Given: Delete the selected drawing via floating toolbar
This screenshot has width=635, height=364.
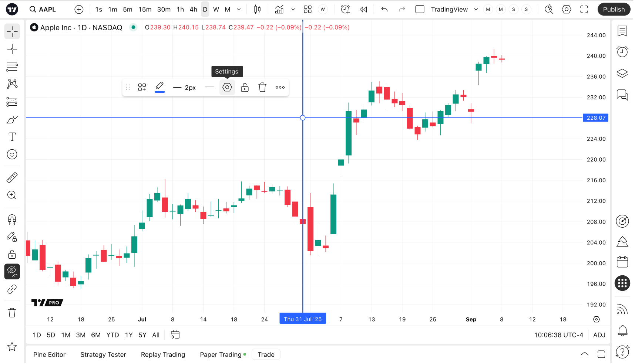Looking at the screenshot, I should click(262, 88).
